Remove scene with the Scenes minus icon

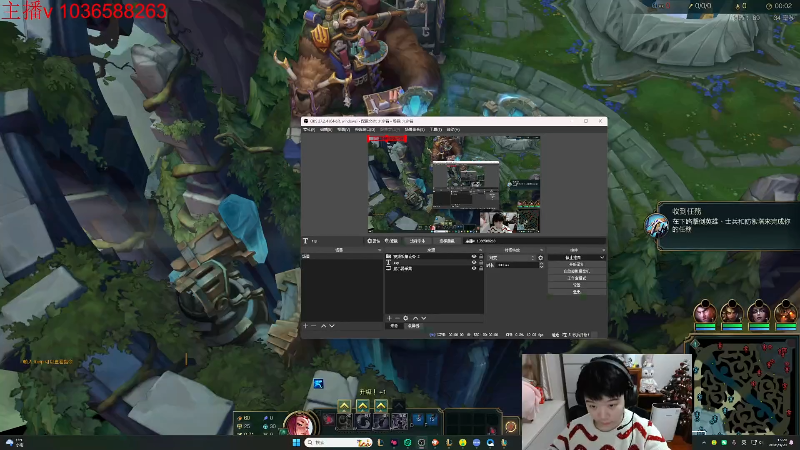coord(313,326)
